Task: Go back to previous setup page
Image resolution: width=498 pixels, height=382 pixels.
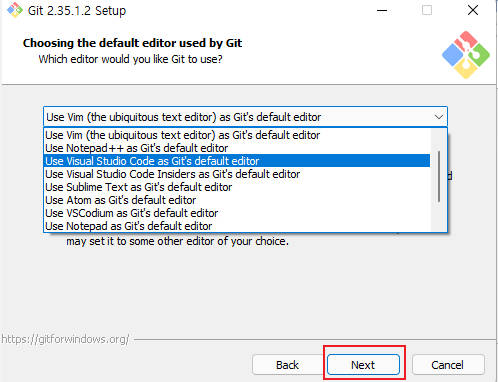Action: (x=287, y=365)
